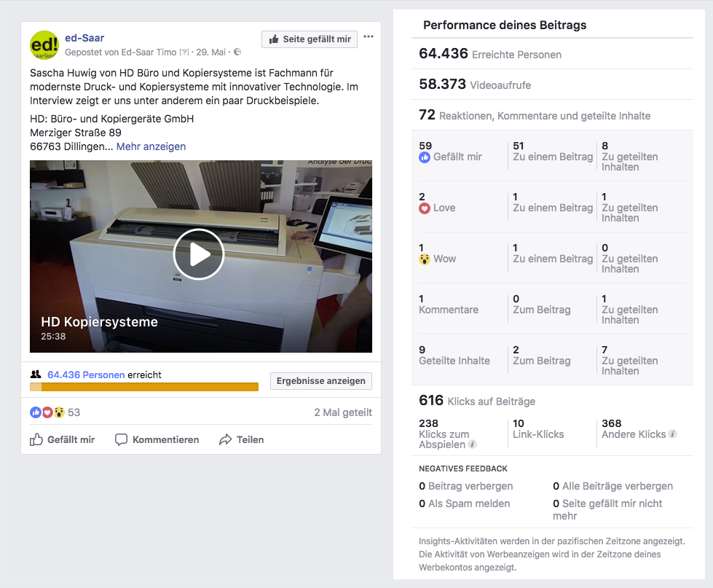This screenshot has height=588, width=713.
Task: Open the three-dot post options menu
Action: point(369,37)
